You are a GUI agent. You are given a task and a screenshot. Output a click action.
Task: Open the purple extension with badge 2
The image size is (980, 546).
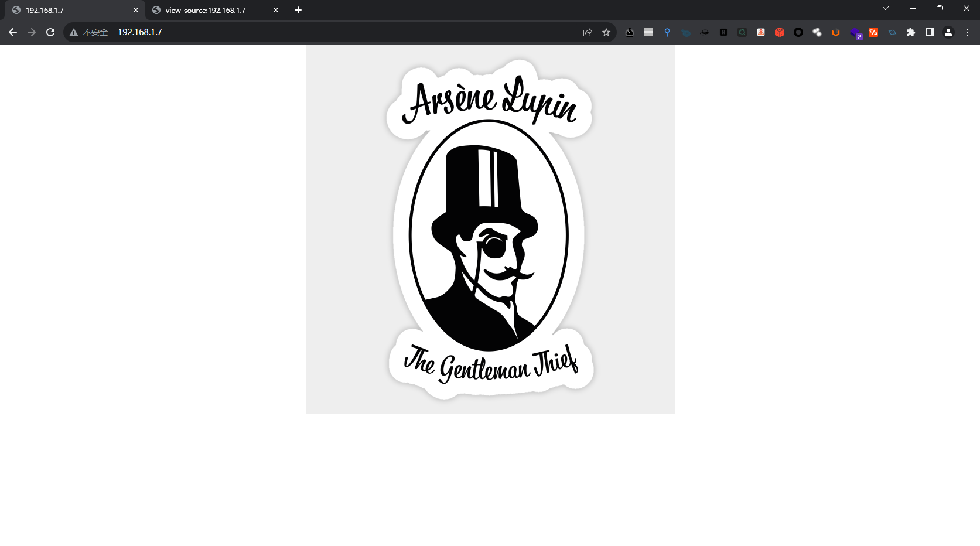pyautogui.click(x=855, y=33)
